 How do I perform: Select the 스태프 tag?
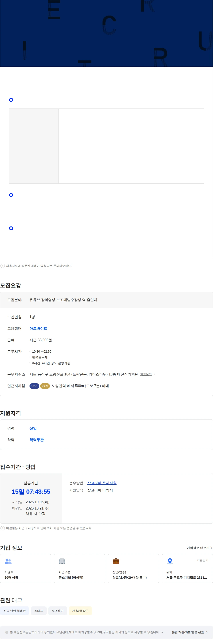39,611
